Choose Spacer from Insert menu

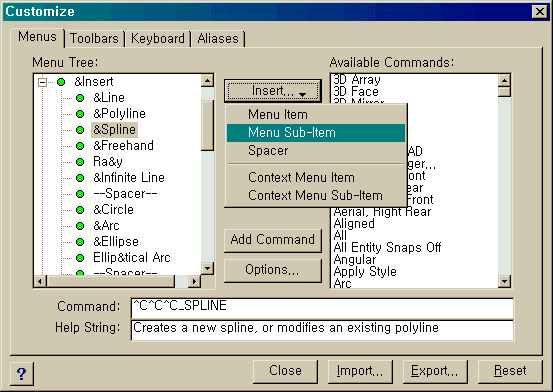coord(316,151)
